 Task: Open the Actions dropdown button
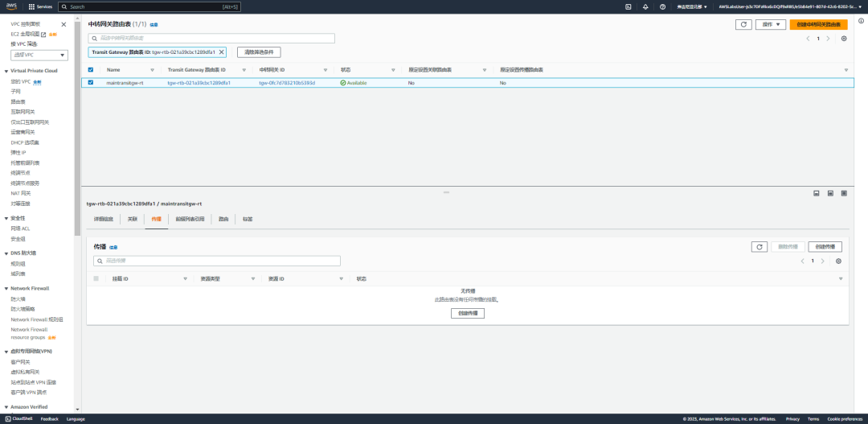[771, 24]
